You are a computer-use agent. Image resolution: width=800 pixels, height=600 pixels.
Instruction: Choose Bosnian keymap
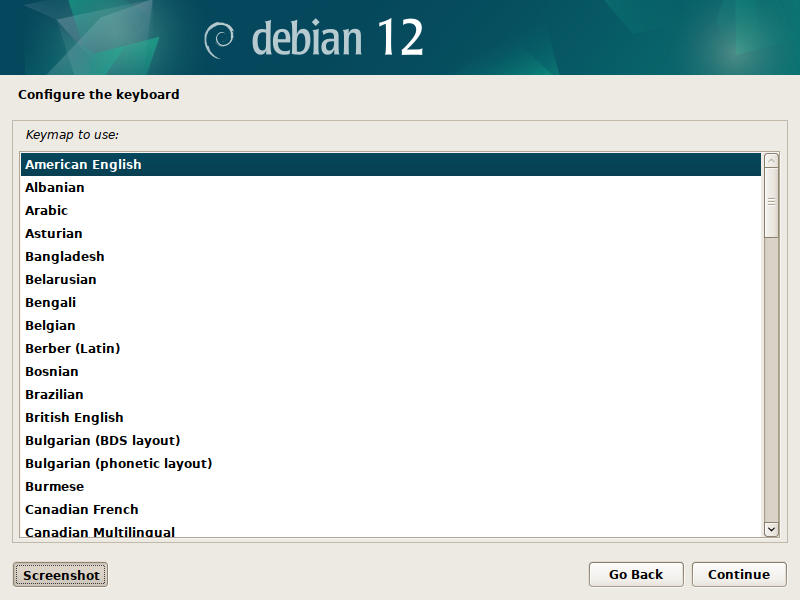click(x=391, y=371)
